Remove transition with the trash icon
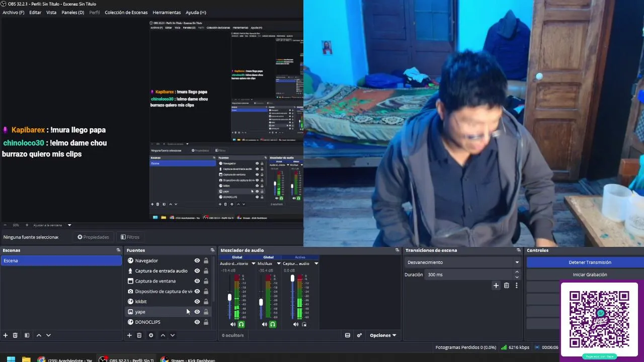Screen dimensions: 644x362 click(x=507, y=286)
